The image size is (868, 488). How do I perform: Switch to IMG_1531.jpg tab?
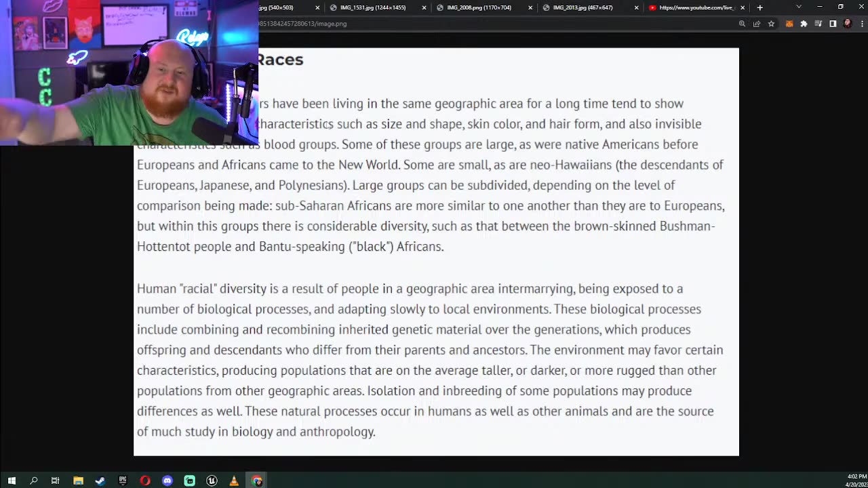click(372, 7)
